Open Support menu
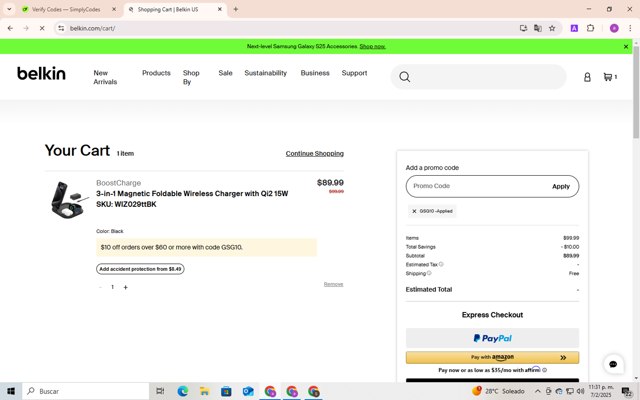 pos(354,73)
